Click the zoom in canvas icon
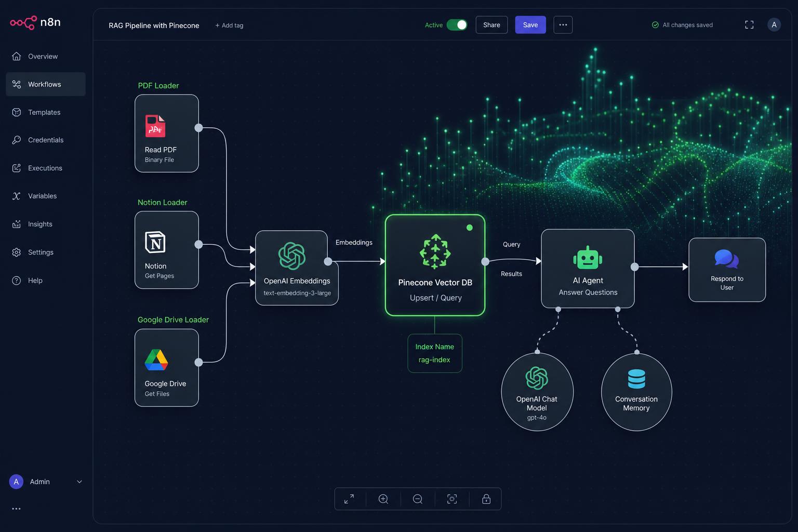Screen dimensions: 798x532 (383, 499)
